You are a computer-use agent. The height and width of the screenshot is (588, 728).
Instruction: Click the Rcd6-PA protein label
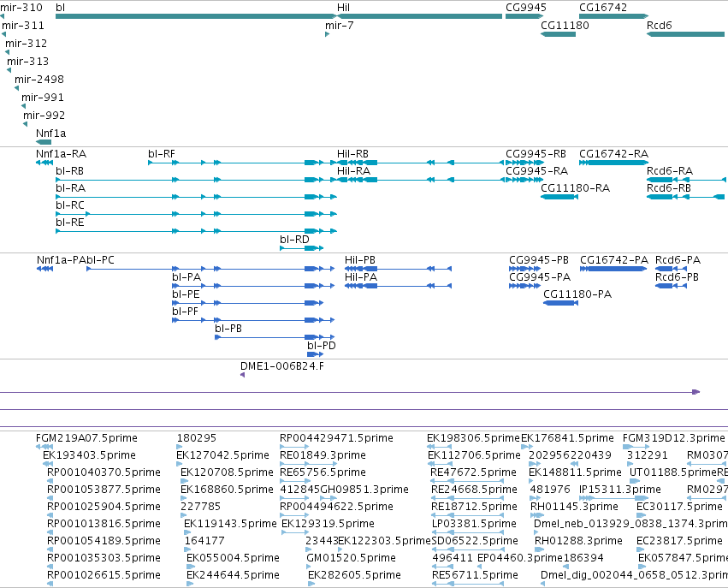pyautogui.click(x=678, y=260)
